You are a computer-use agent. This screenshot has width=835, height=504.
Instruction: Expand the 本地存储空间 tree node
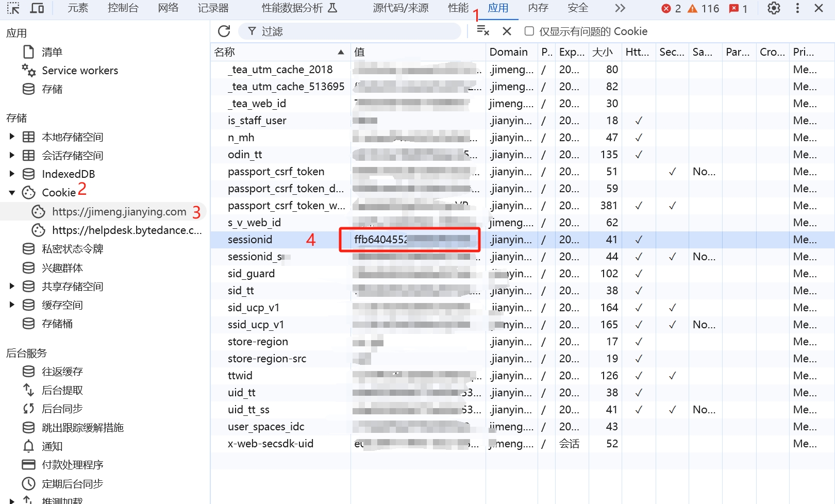point(12,137)
